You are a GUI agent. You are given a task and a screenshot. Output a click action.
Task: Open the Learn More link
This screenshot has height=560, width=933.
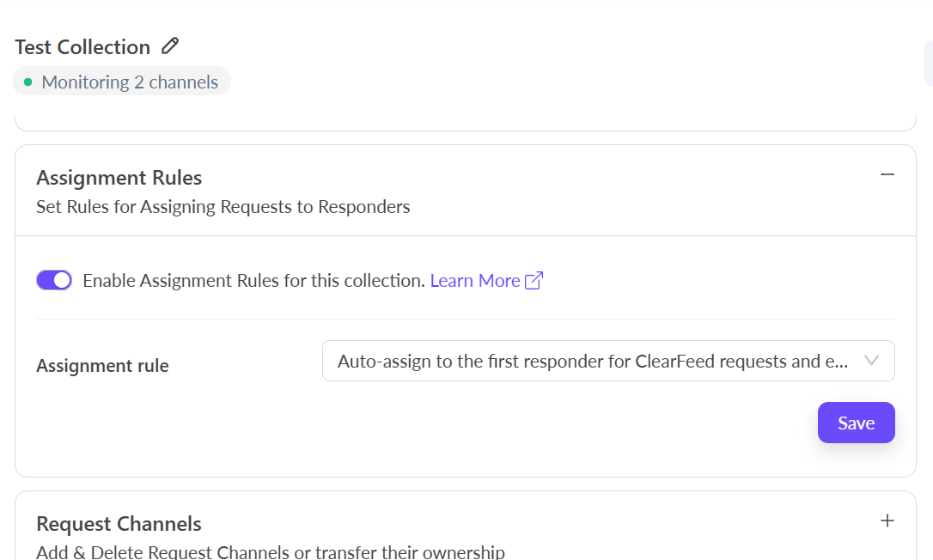pos(475,281)
